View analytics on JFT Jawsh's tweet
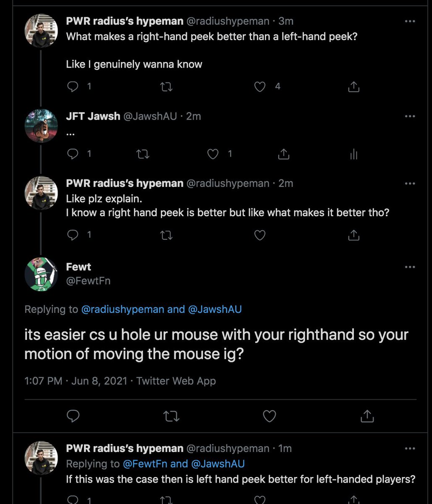Screen dimensions: 432x504 coord(353,155)
